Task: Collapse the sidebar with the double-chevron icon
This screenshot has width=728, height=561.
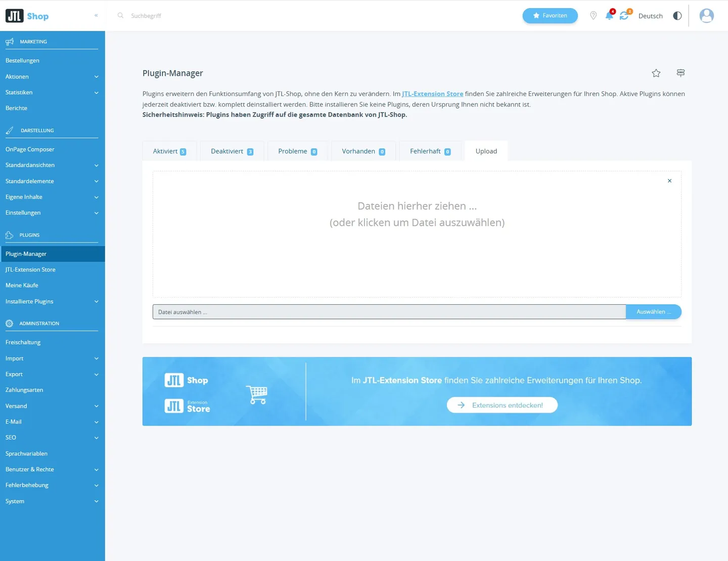Action: tap(96, 16)
